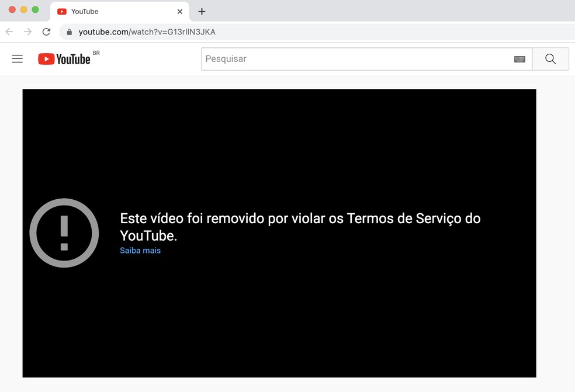Minimize the window with the yellow button

click(x=25, y=9)
